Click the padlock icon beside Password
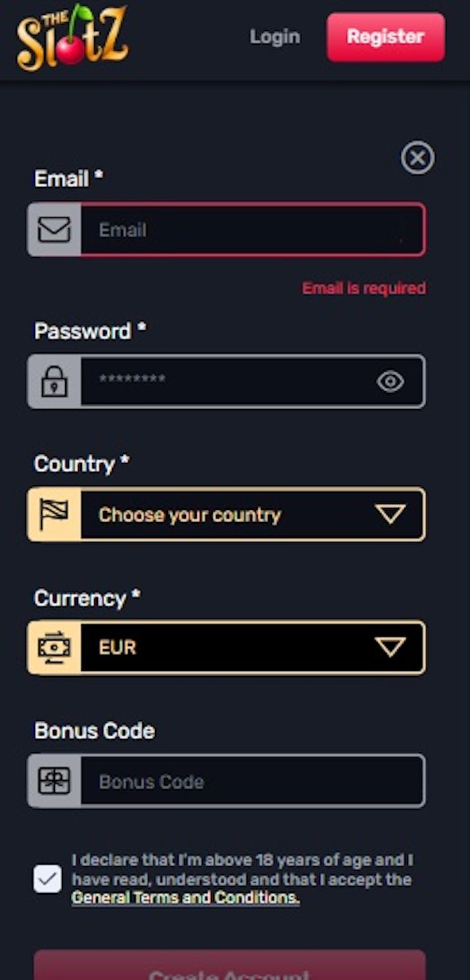470x980 pixels. 54,381
